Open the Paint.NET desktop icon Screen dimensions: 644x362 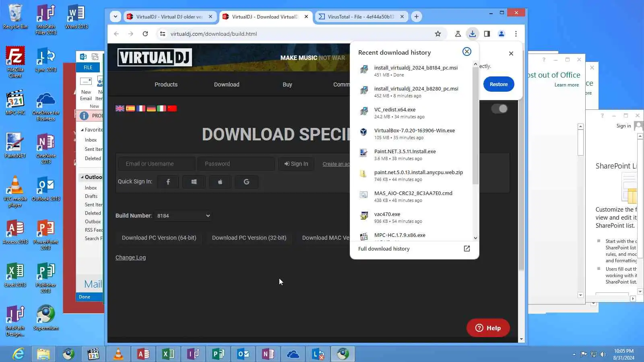pyautogui.click(x=15, y=145)
